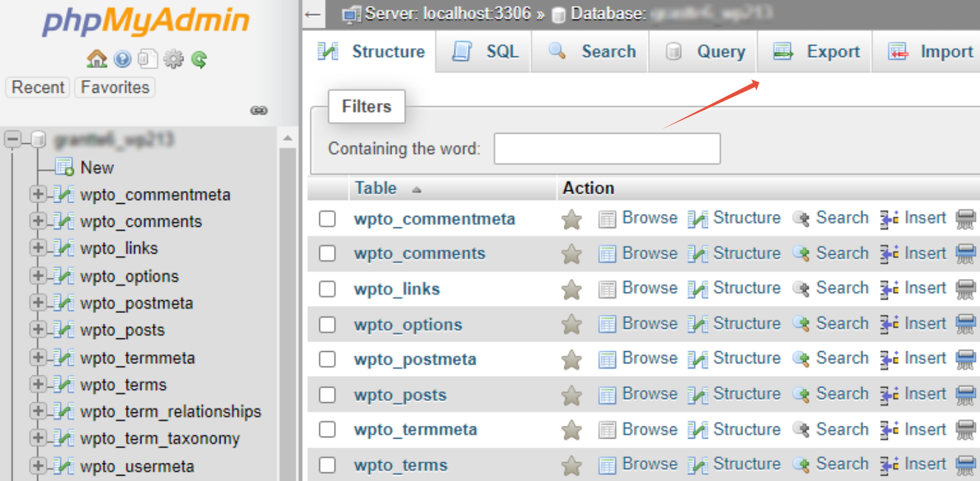Open the Query tab
Viewport: 980px width, 481px height.
[702, 52]
